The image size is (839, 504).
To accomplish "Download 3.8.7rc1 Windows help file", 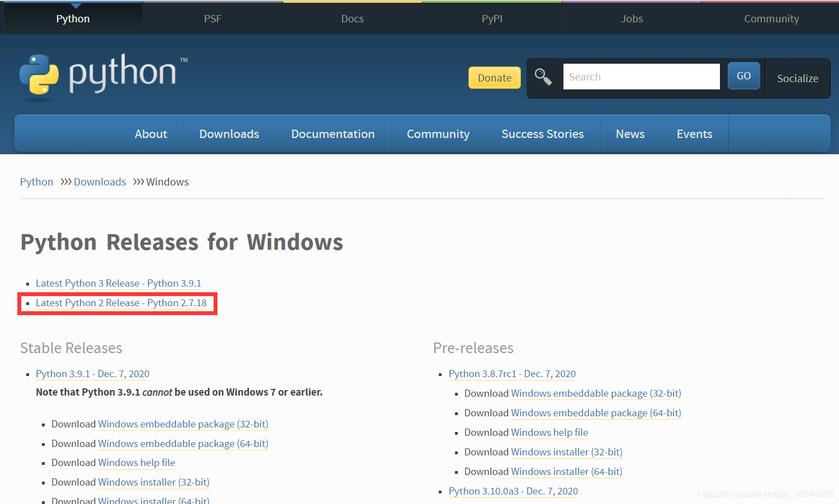I will [549, 432].
